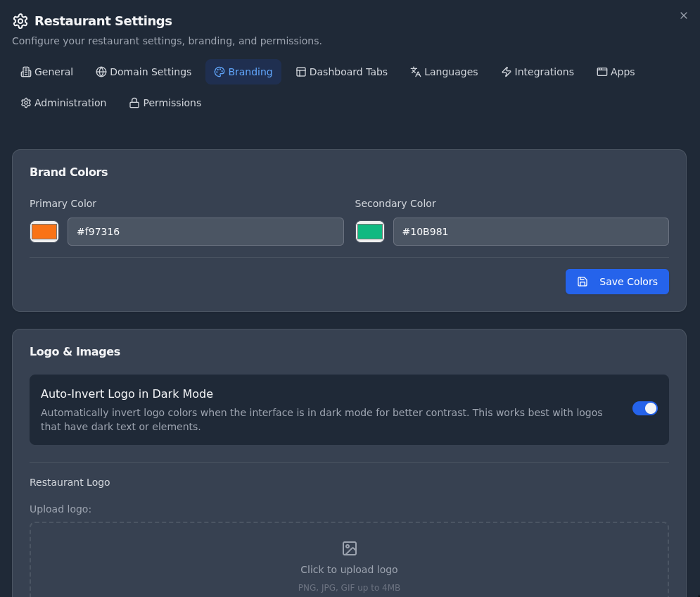Click the image icon in logo upload area
The height and width of the screenshot is (597, 700).
point(350,548)
